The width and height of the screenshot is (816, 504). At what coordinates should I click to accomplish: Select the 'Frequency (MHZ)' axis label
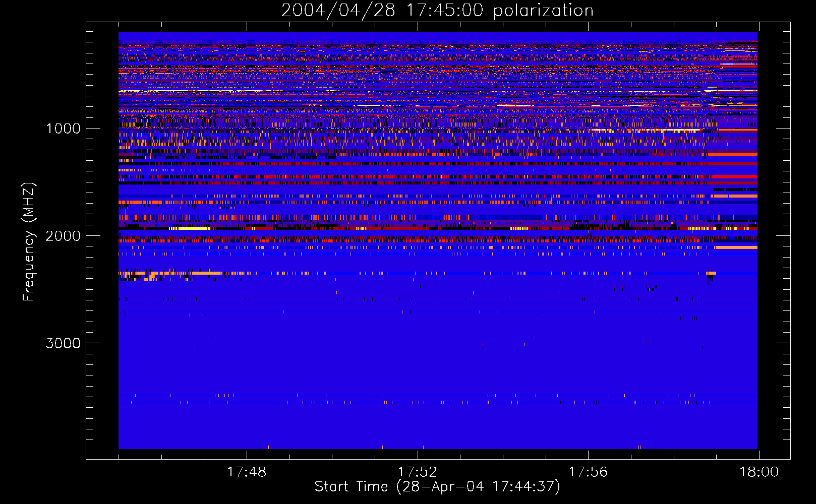click(29, 242)
